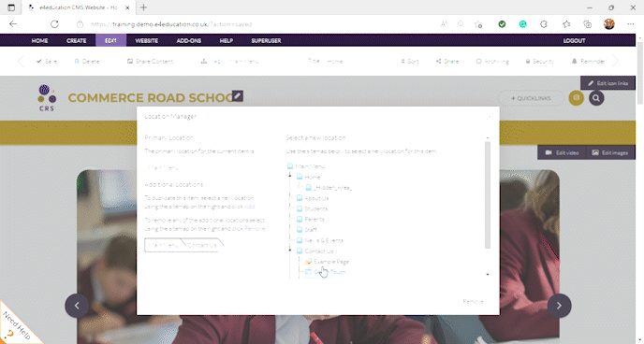Close the Location Manager dialog

490,117
